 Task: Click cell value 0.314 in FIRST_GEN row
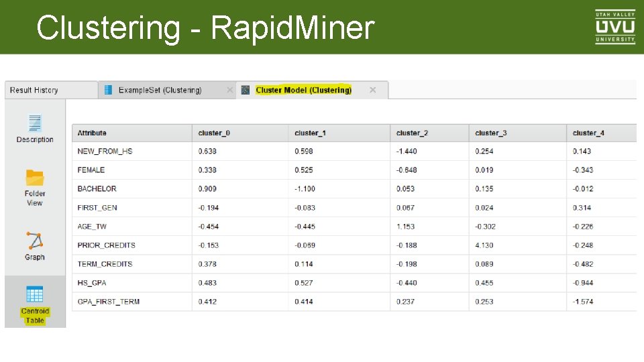(582, 208)
